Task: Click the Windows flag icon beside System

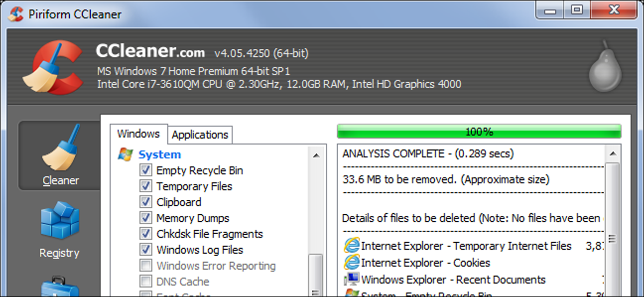Action: [125, 155]
